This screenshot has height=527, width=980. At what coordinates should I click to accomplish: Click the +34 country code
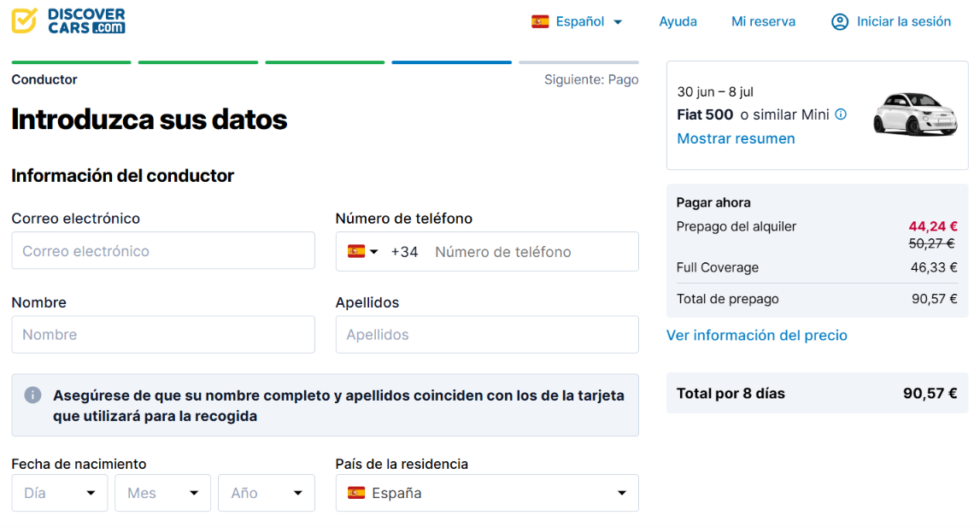tap(404, 252)
